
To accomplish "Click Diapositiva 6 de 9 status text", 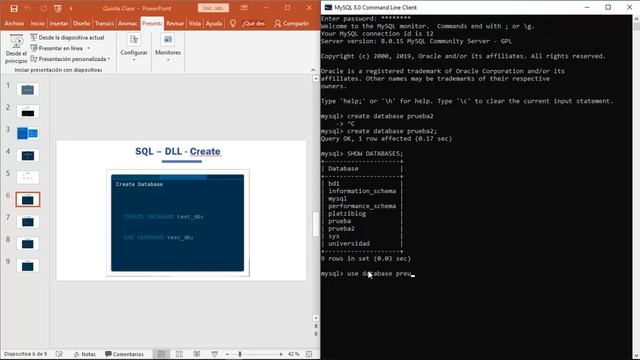I will click(x=25, y=354).
